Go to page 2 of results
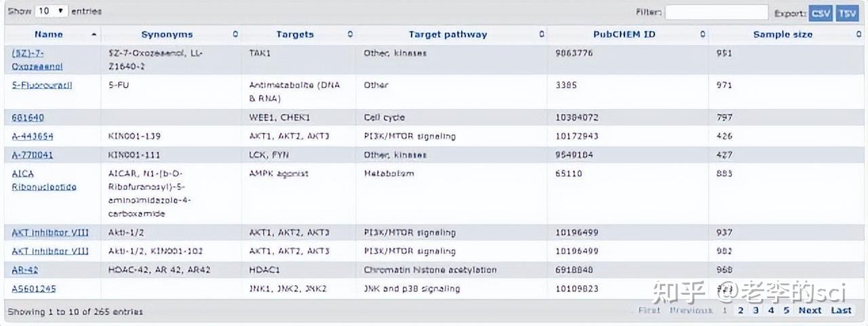The width and height of the screenshot is (868, 326). (x=741, y=310)
